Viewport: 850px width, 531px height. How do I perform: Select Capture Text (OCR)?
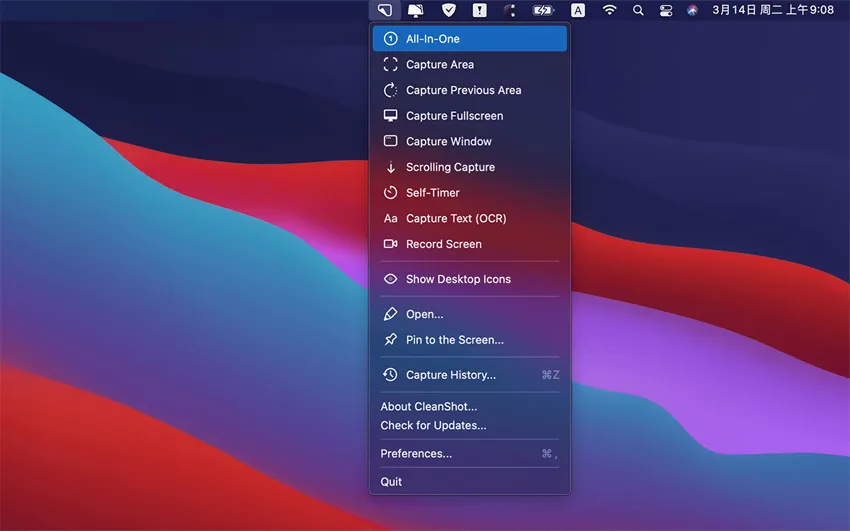[456, 219]
